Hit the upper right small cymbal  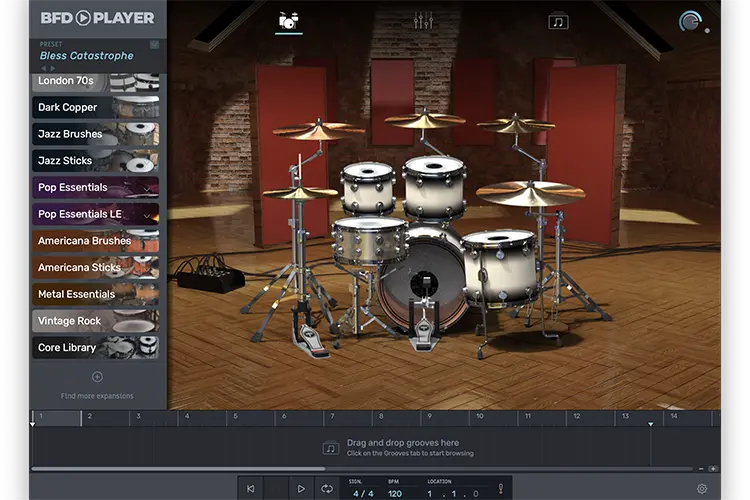[x=516, y=125]
